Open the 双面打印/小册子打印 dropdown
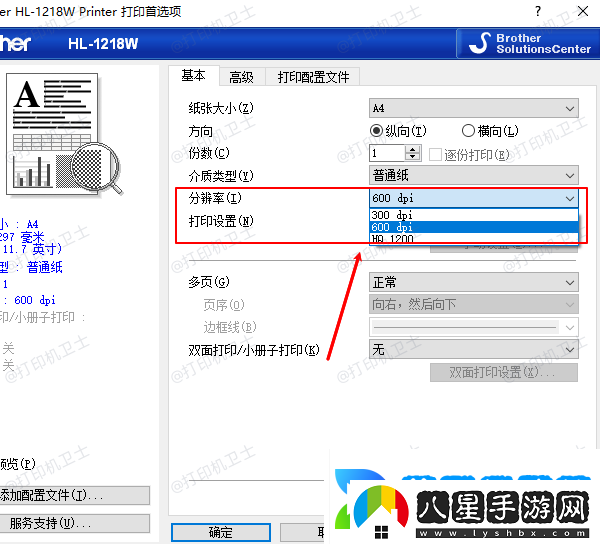 click(473, 350)
